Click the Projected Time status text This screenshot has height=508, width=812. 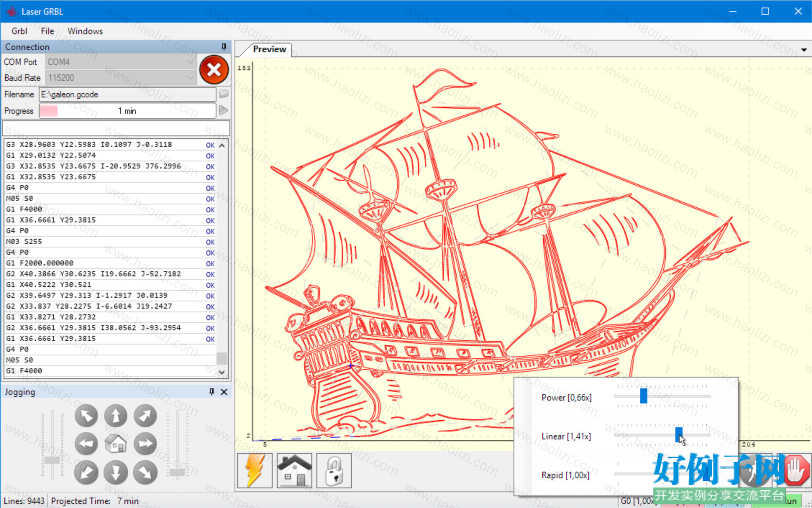(x=95, y=501)
